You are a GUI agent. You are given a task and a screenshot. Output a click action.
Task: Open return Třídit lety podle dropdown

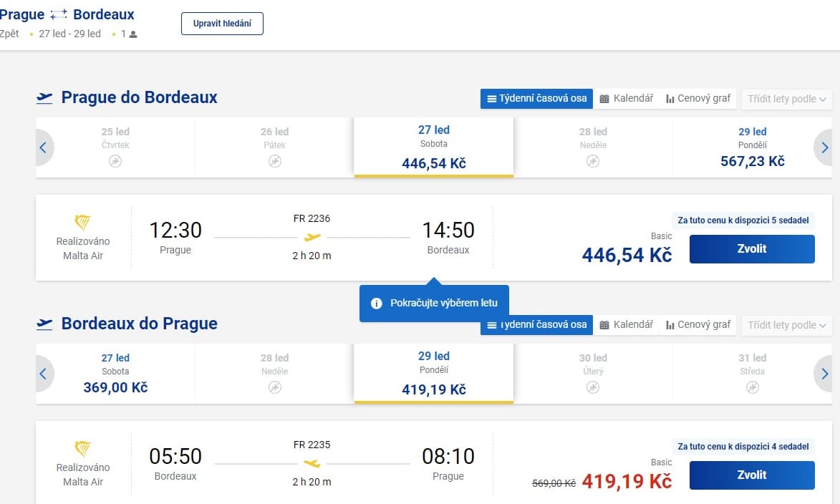(x=786, y=325)
